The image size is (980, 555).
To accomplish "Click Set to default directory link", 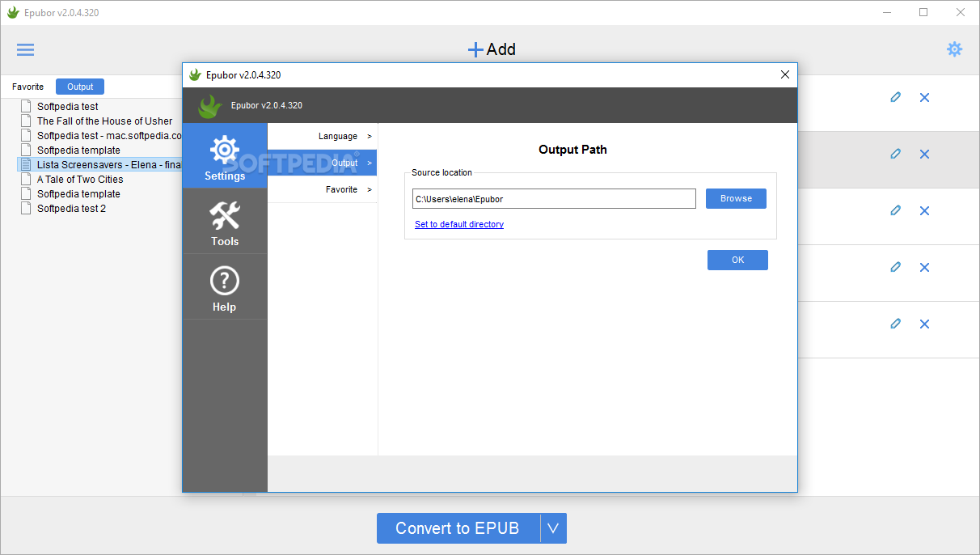I will pyautogui.click(x=459, y=224).
